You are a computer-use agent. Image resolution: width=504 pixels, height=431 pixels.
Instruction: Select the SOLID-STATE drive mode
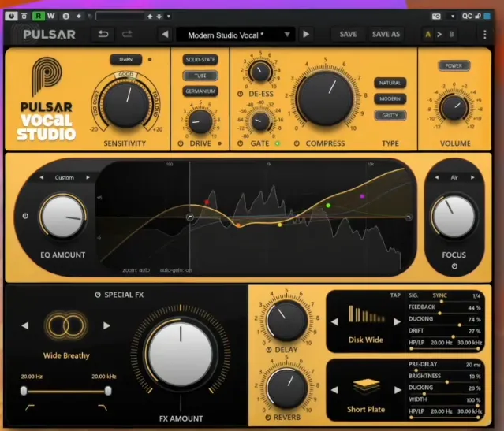[x=200, y=59]
